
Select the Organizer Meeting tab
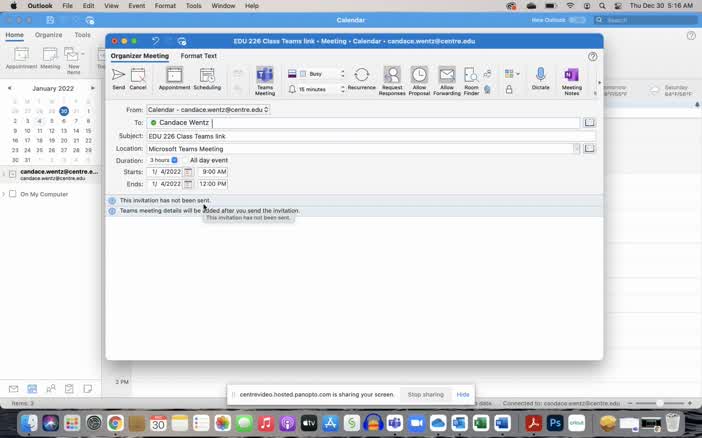click(140, 56)
